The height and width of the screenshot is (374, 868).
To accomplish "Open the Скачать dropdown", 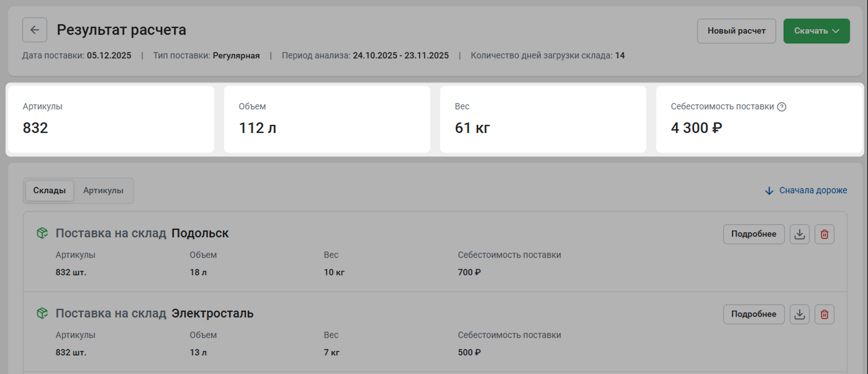I will click(x=816, y=31).
